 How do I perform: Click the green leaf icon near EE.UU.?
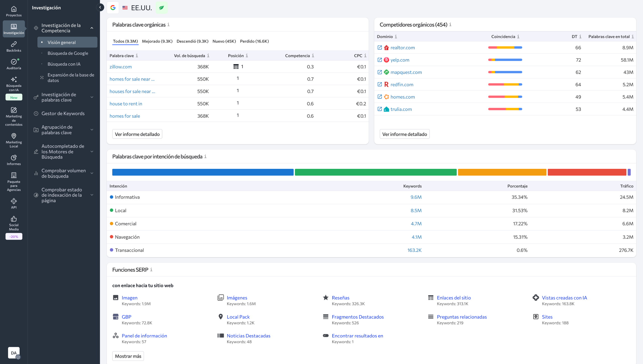click(x=162, y=8)
